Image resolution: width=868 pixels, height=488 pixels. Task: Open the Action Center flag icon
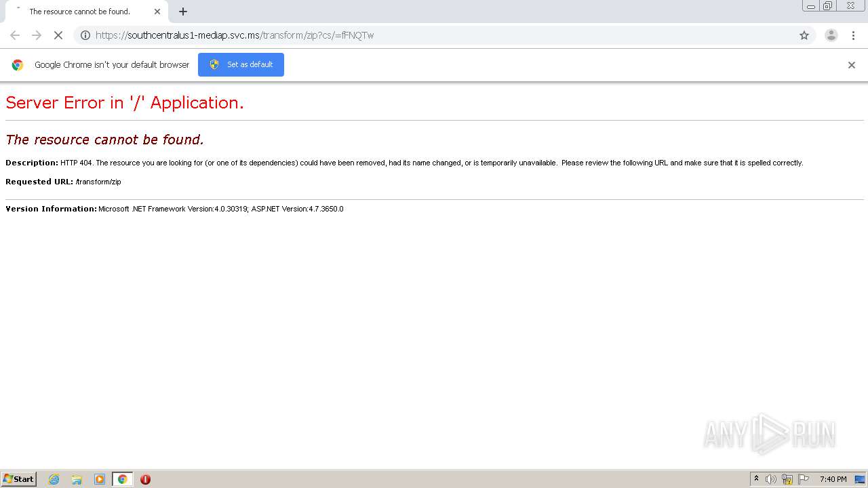tap(804, 479)
